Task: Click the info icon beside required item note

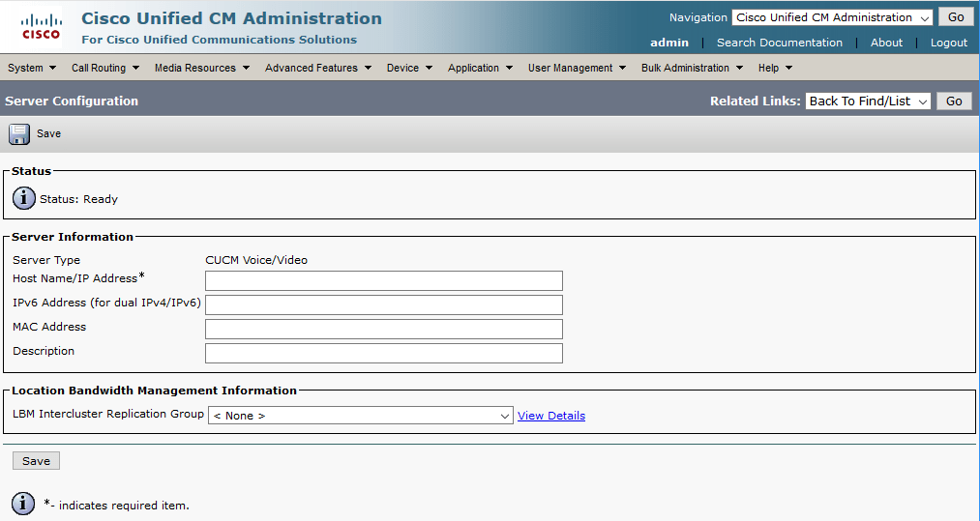Action: [x=23, y=504]
